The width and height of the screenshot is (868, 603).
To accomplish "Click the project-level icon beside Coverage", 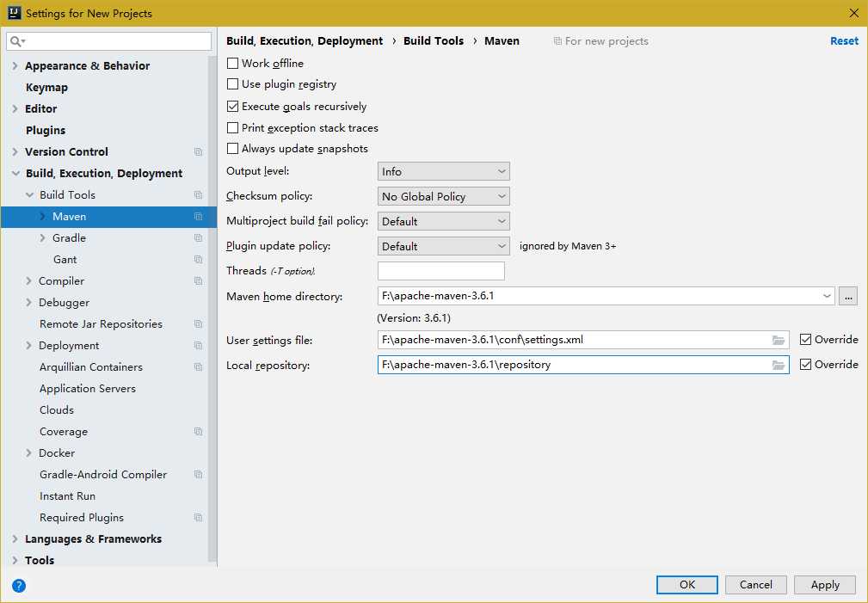I will click(198, 431).
